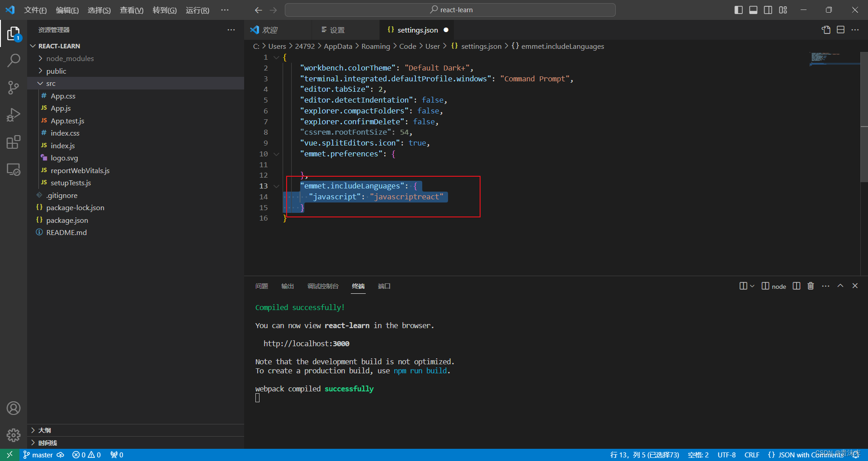Screen dimensions: 868x461
Task: Kill terminal with the trash icon
Action: [811, 286]
